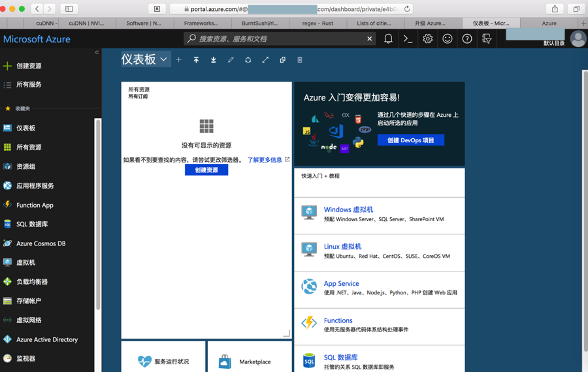Click the search resources input field
588x372 pixels.
tap(280, 39)
